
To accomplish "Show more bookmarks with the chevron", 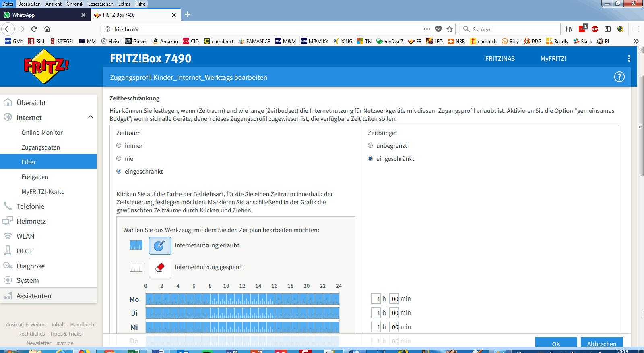I will pyautogui.click(x=636, y=41).
